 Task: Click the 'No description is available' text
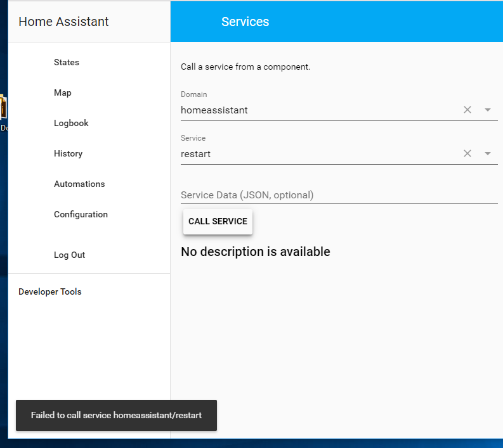[x=256, y=252]
